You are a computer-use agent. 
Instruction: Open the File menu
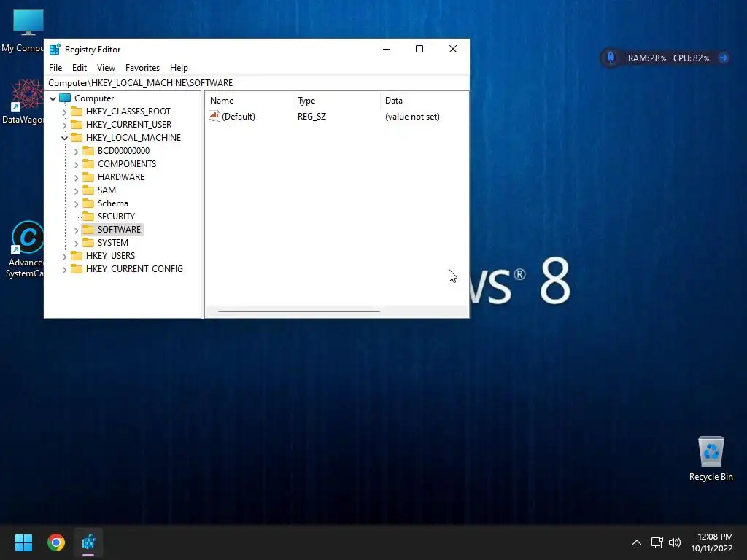(55, 68)
